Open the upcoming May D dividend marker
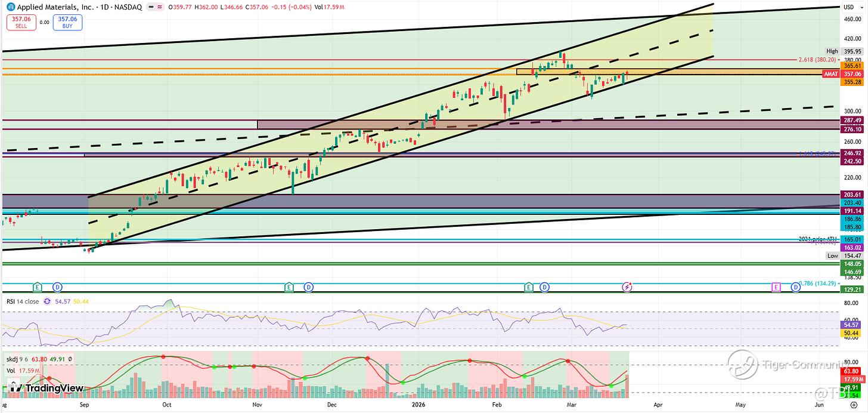Viewport: 868px width, 413px height. (795, 287)
